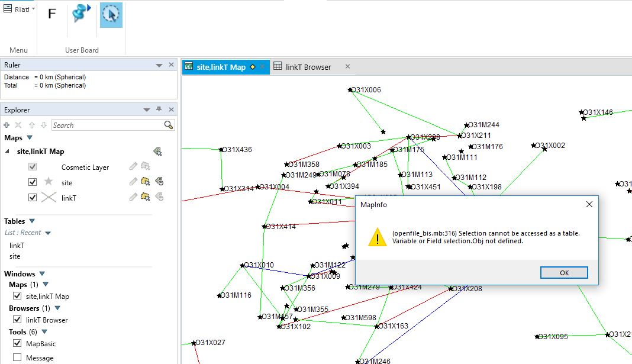632x364 pixels.
Task: Select linkT in the Tables list
Action: [x=17, y=245]
